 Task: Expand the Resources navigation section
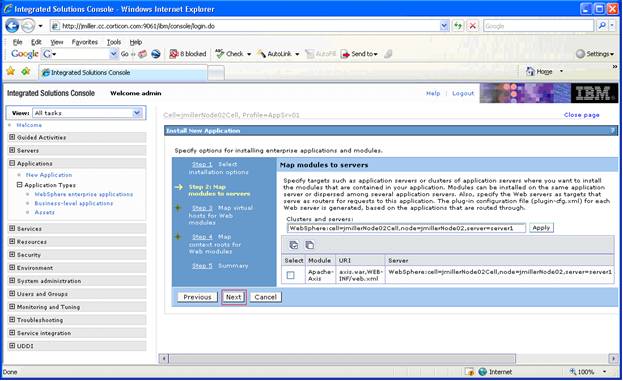(x=12, y=242)
